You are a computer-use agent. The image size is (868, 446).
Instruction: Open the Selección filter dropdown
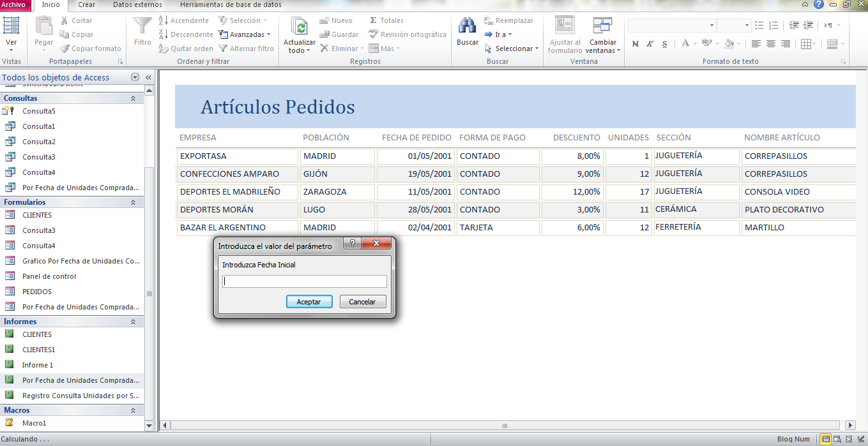pyautogui.click(x=243, y=20)
